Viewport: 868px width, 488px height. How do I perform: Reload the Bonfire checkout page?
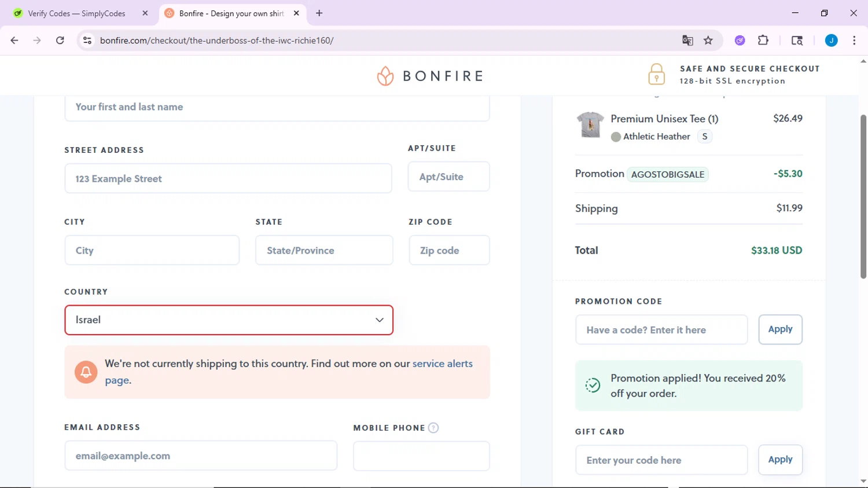60,41
